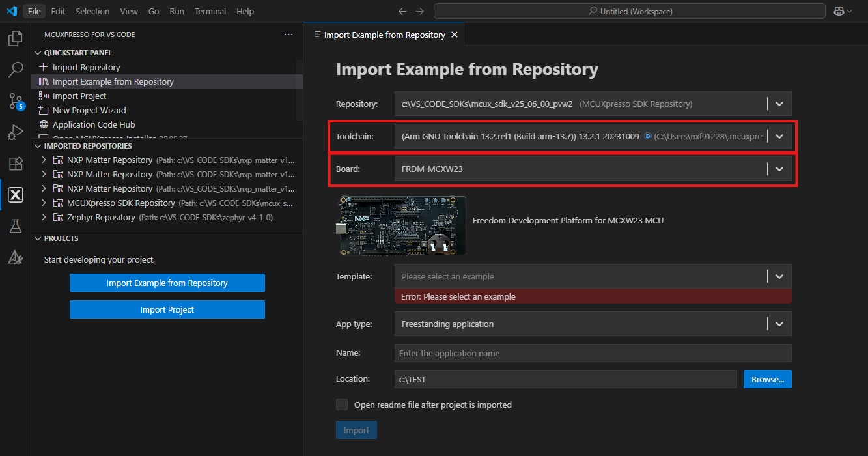Open the Testing flask icon

point(15,226)
